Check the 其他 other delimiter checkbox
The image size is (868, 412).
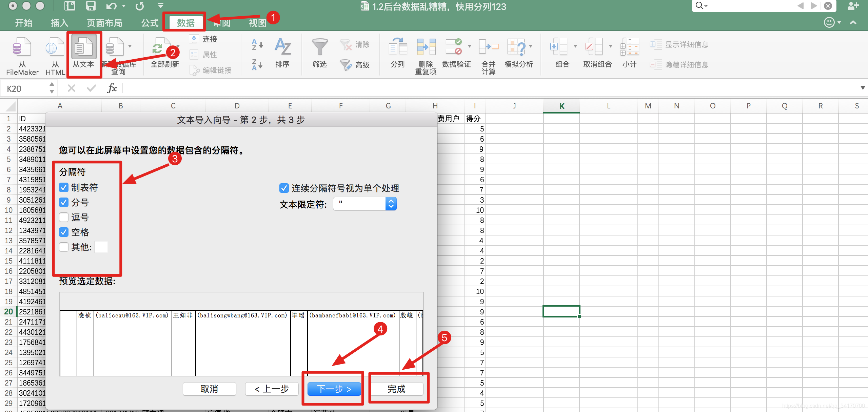coord(64,247)
